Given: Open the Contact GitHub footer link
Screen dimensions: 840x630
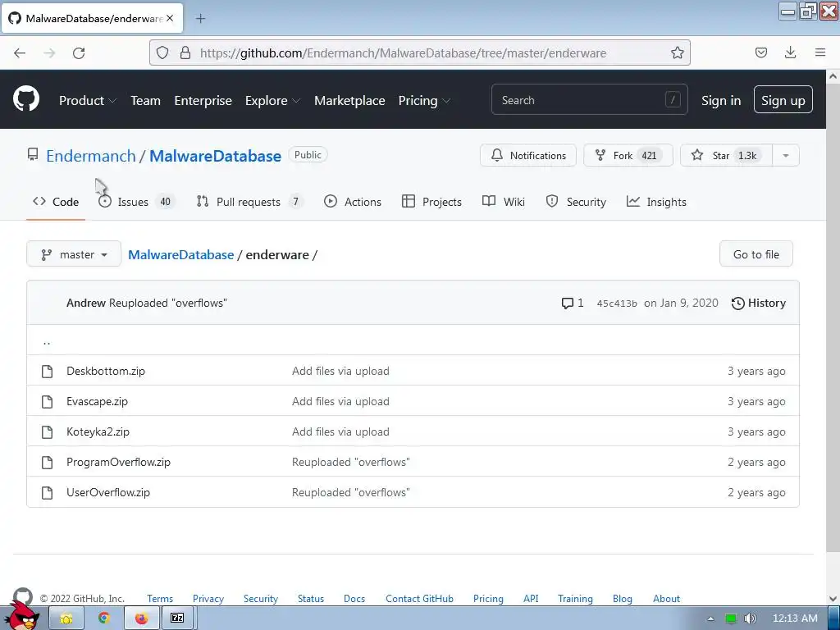Looking at the screenshot, I should 419,598.
